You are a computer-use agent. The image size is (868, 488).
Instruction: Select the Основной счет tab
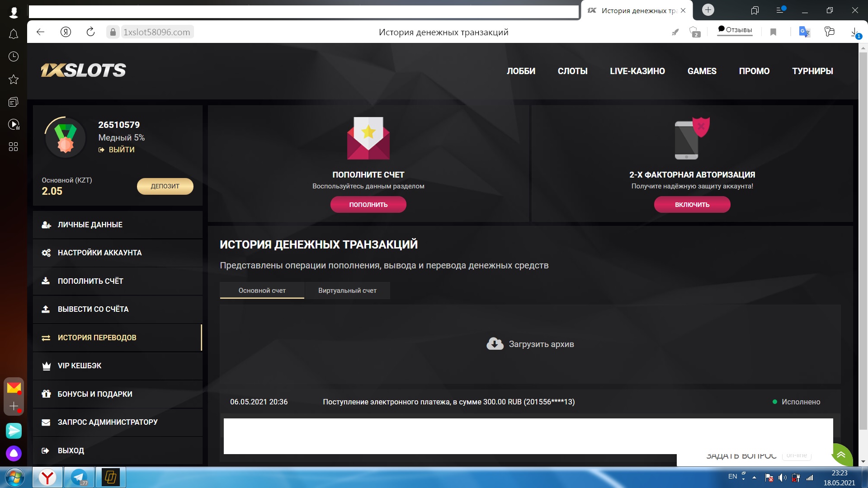[262, 291]
